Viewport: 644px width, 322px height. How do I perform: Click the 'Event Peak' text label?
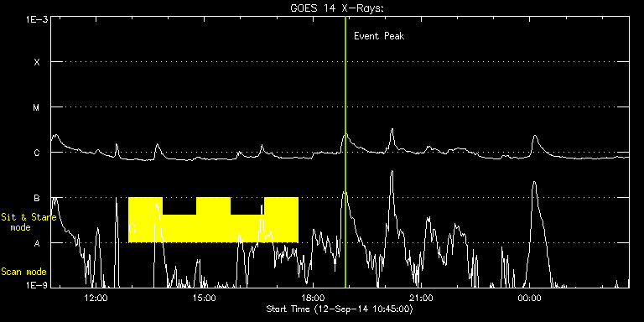pos(379,36)
